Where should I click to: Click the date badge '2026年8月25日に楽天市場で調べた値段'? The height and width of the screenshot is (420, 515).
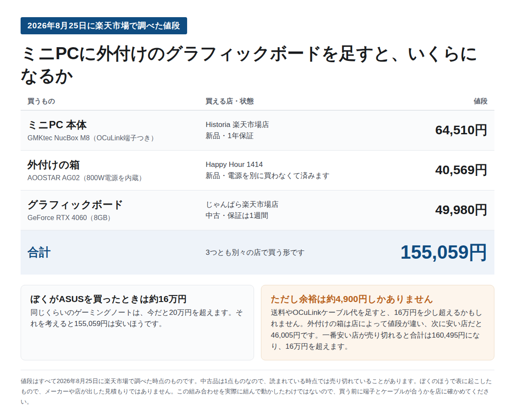[x=104, y=26]
